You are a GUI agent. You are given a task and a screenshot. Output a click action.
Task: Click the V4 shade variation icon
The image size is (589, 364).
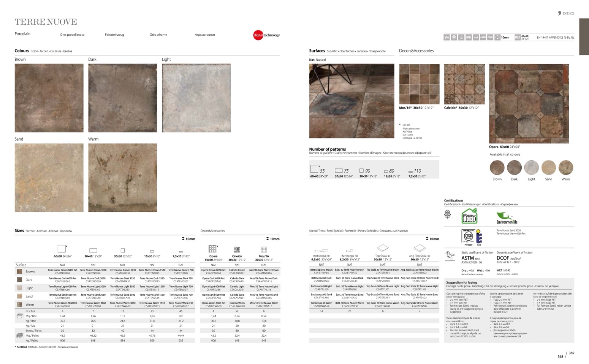click(446, 37)
